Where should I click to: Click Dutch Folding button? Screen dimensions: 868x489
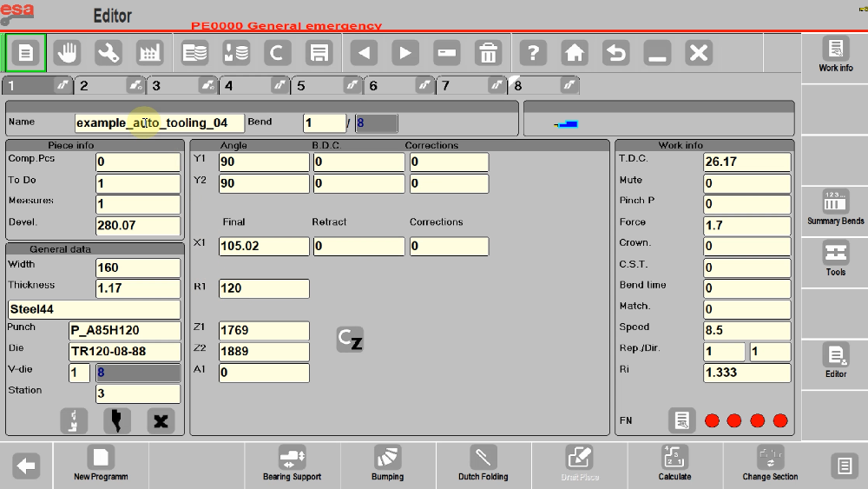[483, 464]
